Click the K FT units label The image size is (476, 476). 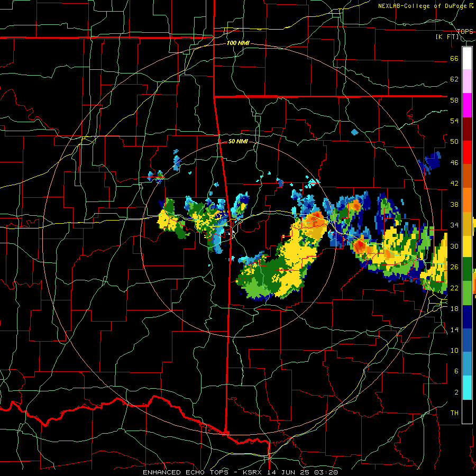pyautogui.click(x=447, y=37)
